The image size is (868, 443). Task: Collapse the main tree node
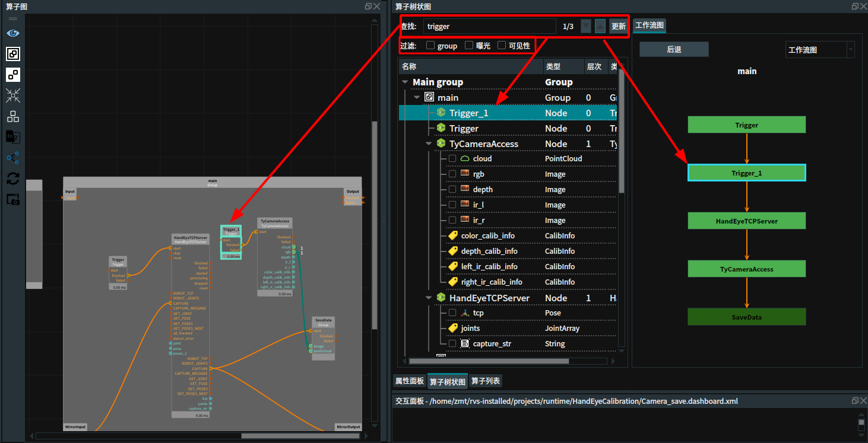pos(417,98)
